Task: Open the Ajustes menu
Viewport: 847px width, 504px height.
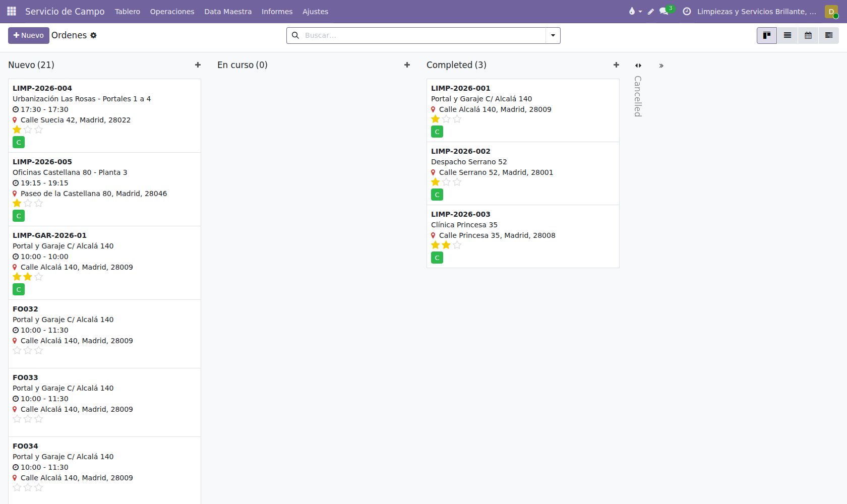Action: pos(315,12)
